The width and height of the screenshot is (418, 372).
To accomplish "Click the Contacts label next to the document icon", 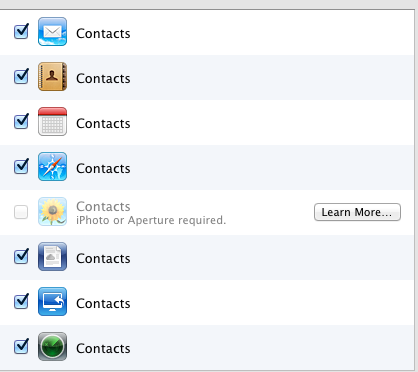I will (103, 258).
